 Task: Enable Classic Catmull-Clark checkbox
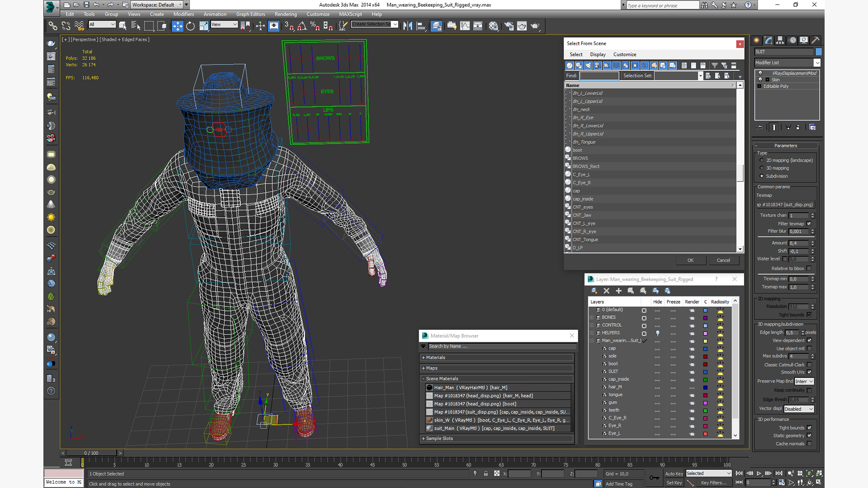click(809, 365)
